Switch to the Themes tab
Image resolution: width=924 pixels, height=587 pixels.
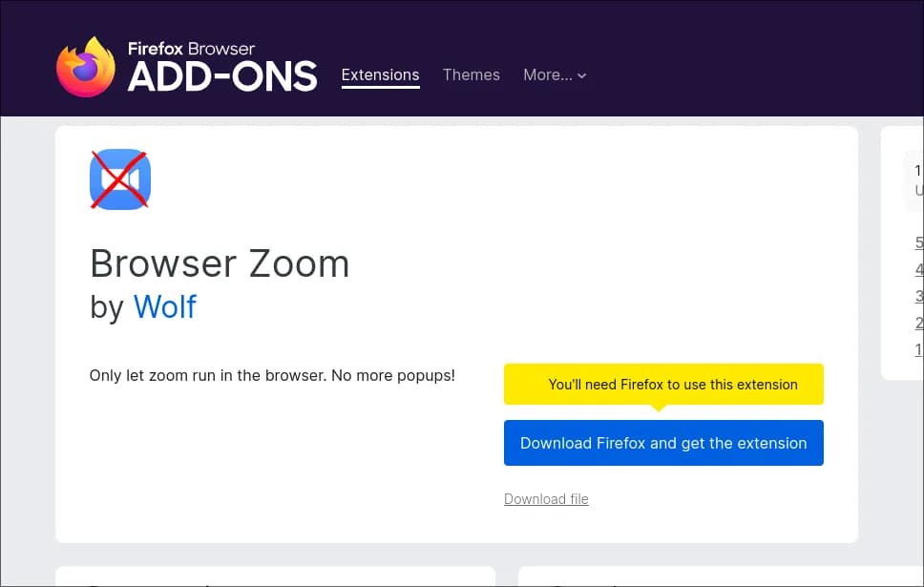tap(471, 74)
